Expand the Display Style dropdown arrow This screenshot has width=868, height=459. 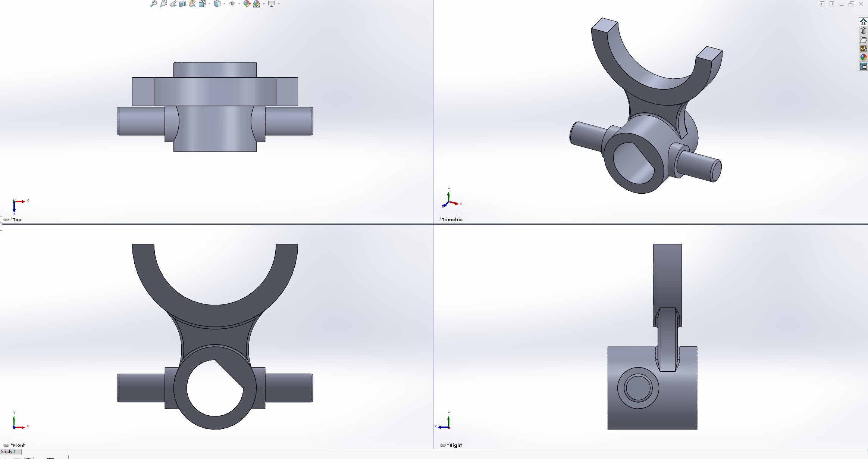coord(225,4)
